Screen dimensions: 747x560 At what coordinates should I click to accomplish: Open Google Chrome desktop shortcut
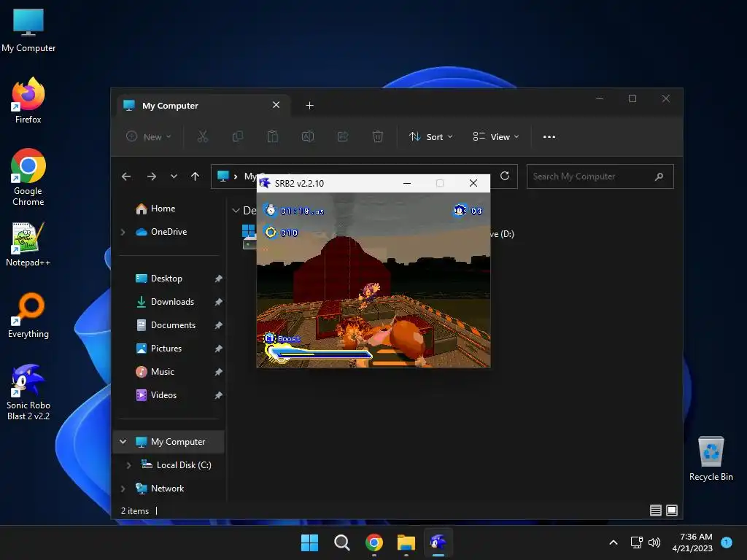28,177
